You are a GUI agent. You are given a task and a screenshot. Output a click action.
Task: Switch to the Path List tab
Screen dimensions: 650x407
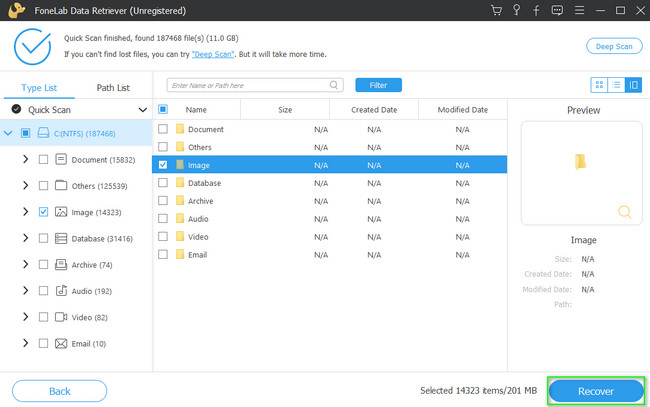[113, 87]
